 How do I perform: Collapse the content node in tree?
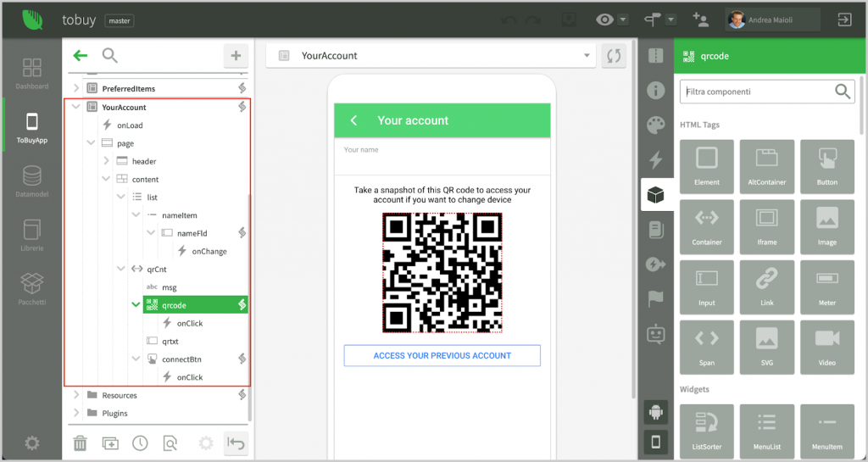(x=106, y=179)
